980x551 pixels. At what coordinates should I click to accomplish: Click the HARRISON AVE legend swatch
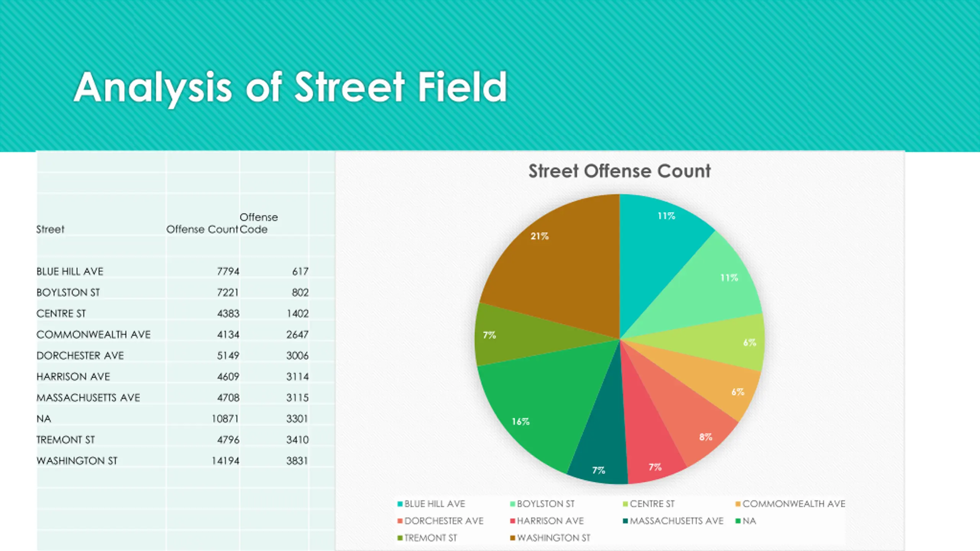[513, 521]
